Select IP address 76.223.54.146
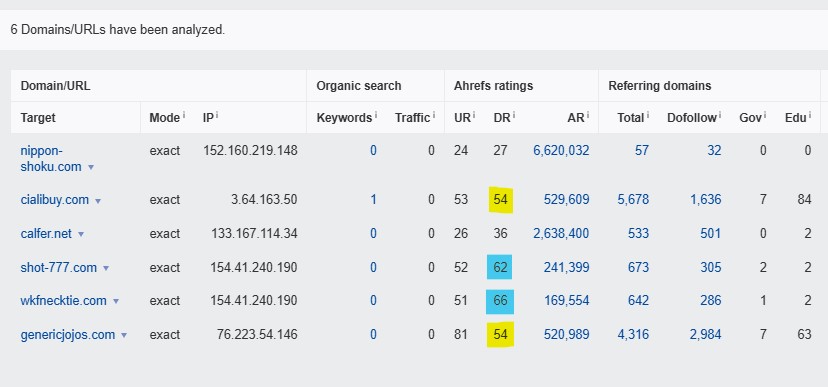Screen dimensions: 828x387 coord(257,335)
